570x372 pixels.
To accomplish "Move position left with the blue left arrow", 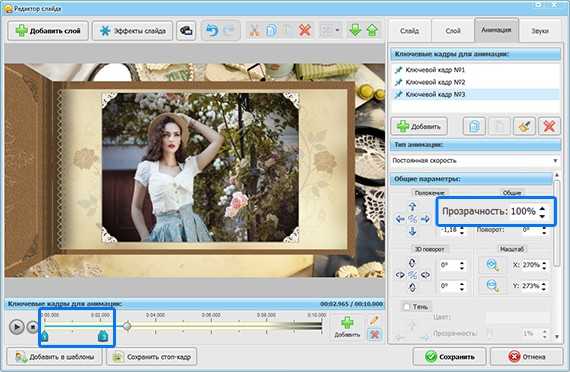I will click(400, 219).
